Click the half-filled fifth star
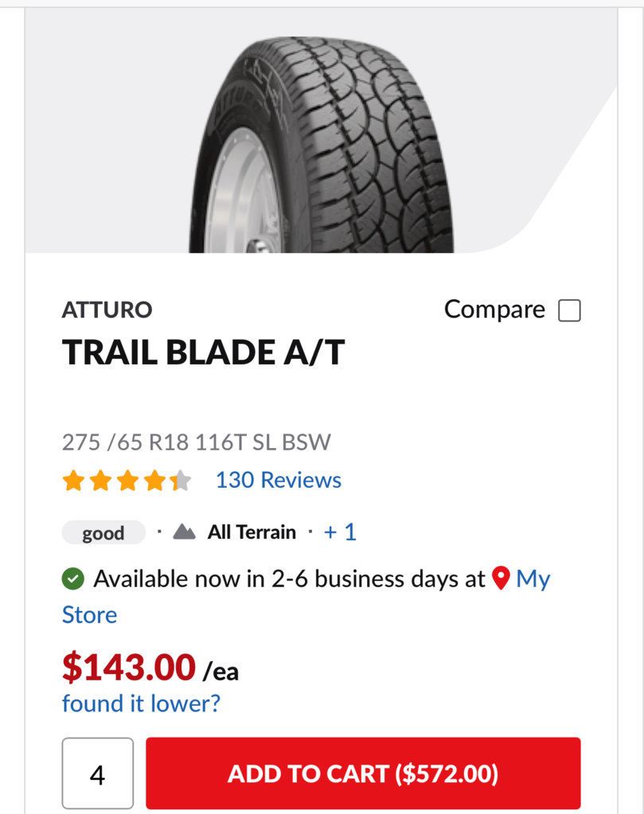 (x=180, y=480)
